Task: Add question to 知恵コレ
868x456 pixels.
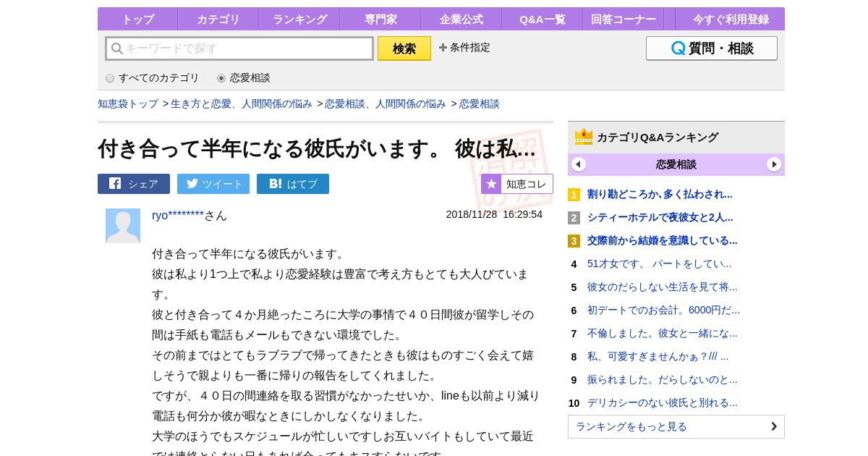Action: coord(517,184)
